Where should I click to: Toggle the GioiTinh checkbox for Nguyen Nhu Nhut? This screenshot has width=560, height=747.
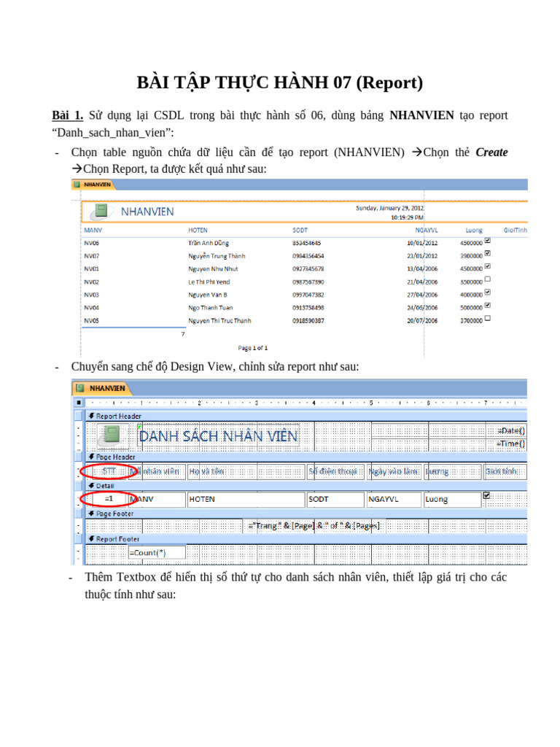pyautogui.click(x=488, y=266)
